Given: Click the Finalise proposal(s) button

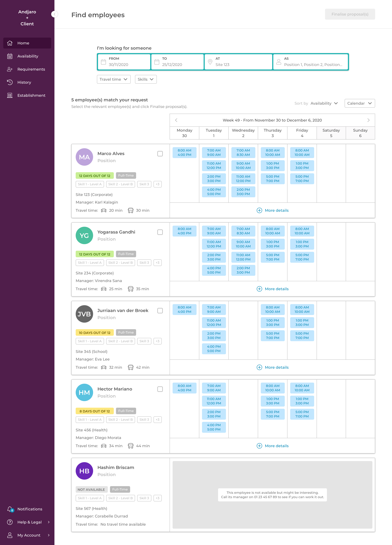Looking at the screenshot, I should (x=350, y=14).
